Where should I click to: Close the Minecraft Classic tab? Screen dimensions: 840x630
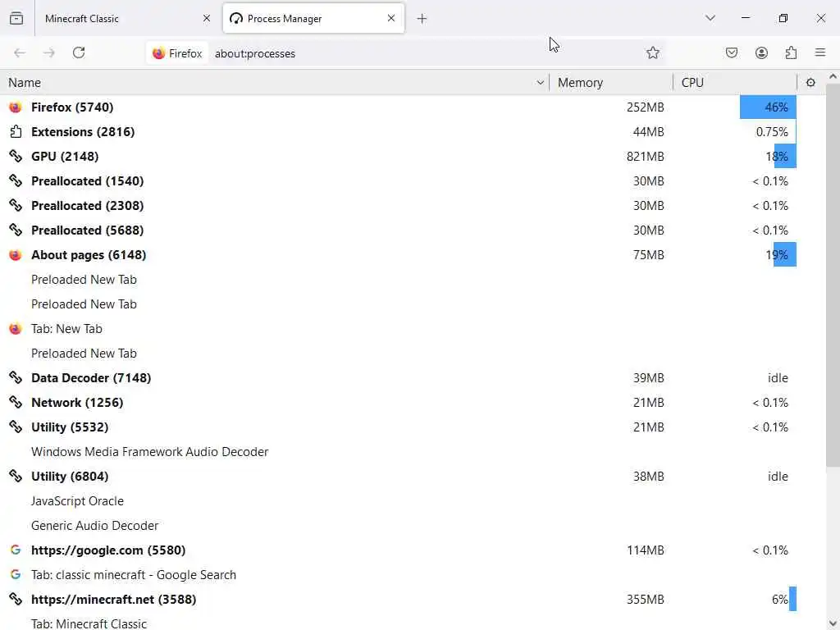click(207, 18)
